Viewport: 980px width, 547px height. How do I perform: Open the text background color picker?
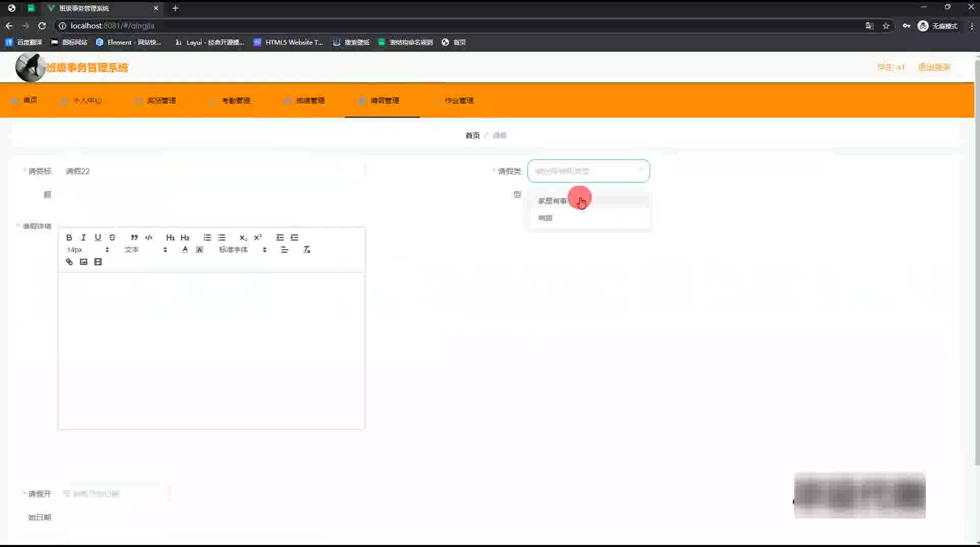click(200, 250)
